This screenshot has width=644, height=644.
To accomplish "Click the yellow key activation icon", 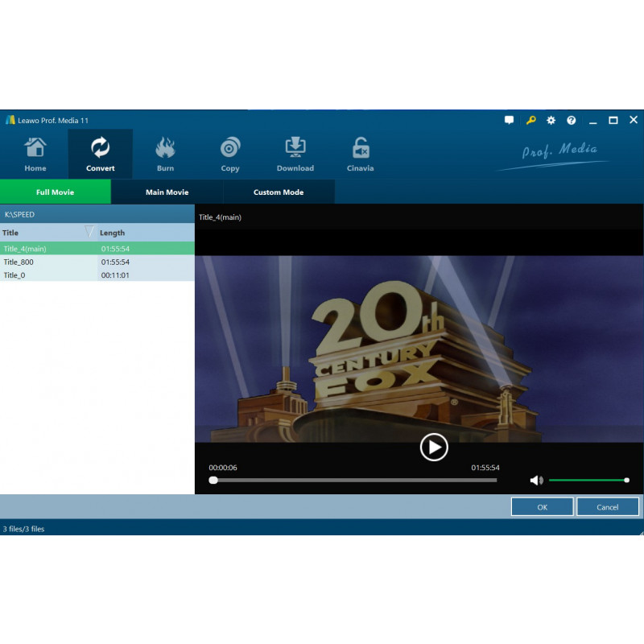I will [x=530, y=120].
